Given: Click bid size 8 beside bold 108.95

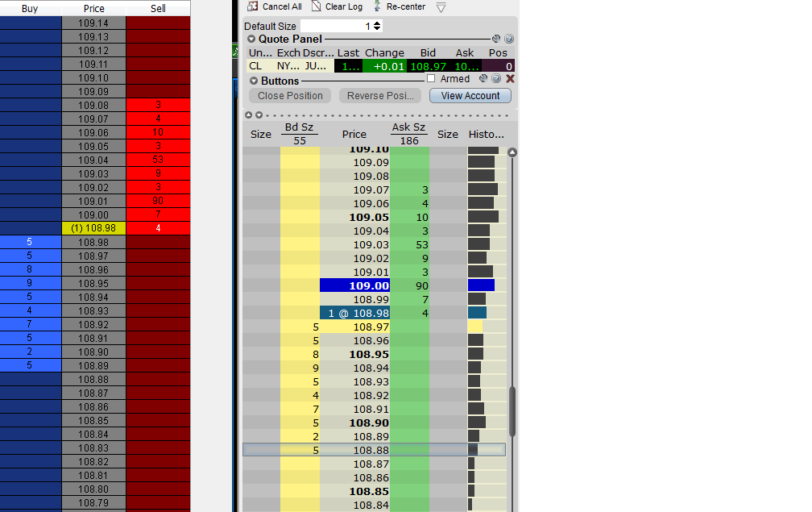Looking at the screenshot, I should pyautogui.click(x=300, y=355).
